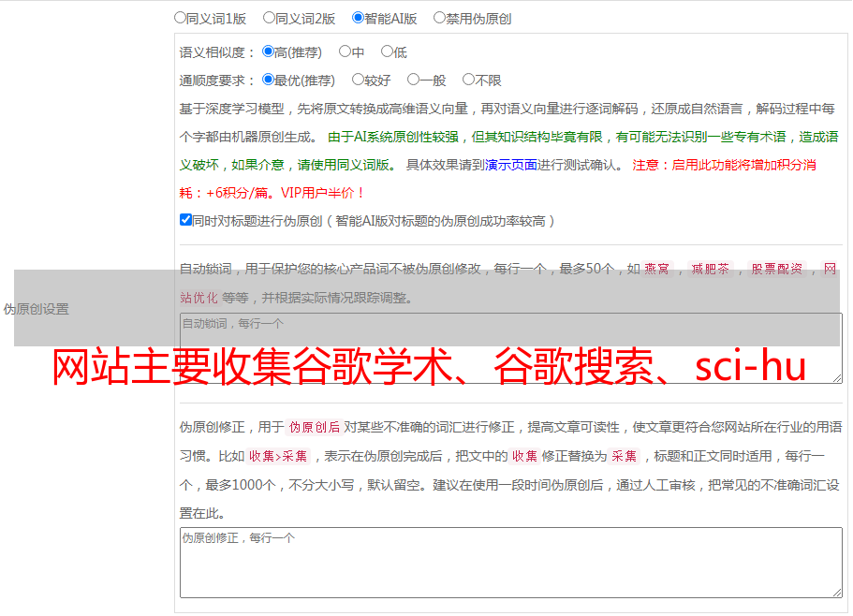Click the 伪原创设置 row label
Screen dimensions: 853x616
[x=37, y=309]
